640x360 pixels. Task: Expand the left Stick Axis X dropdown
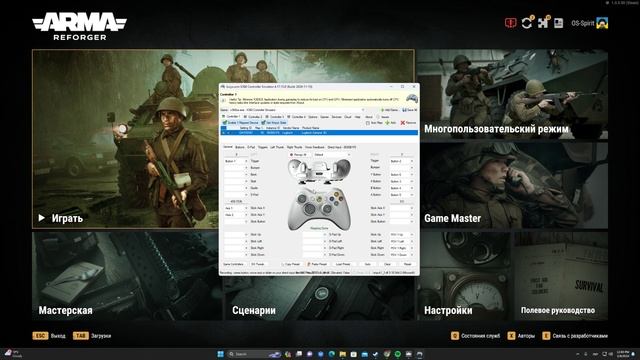[246, 208]
